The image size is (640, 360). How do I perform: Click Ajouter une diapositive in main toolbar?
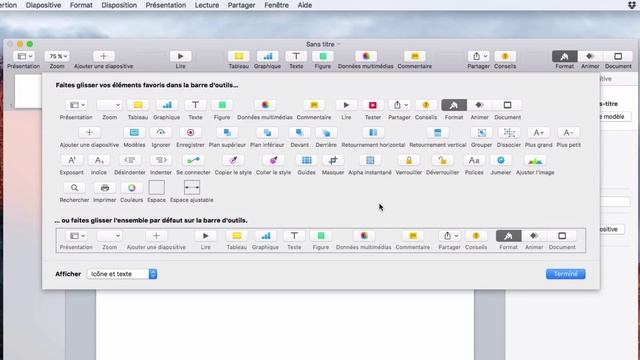(104, 56)
